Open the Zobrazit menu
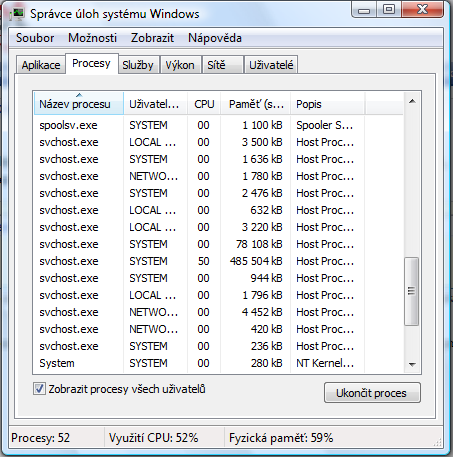This screenshot has width=453, height=457. click(152, 38)
